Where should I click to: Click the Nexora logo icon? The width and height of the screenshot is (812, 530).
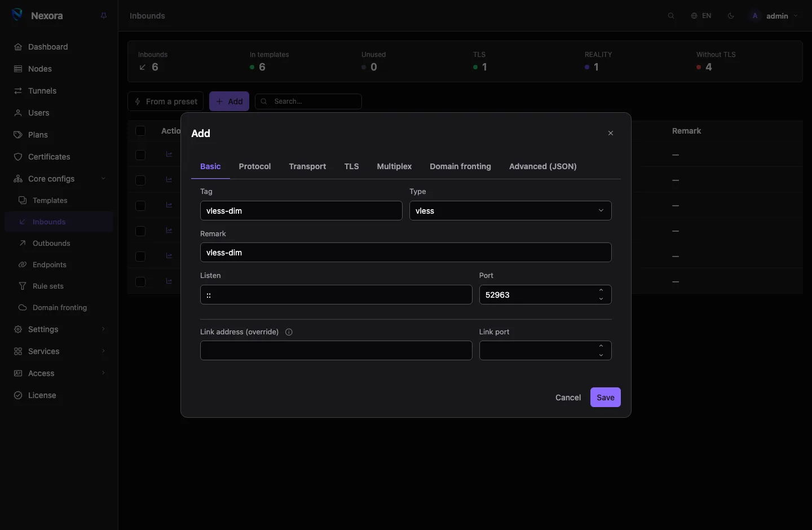click(17, 15)
